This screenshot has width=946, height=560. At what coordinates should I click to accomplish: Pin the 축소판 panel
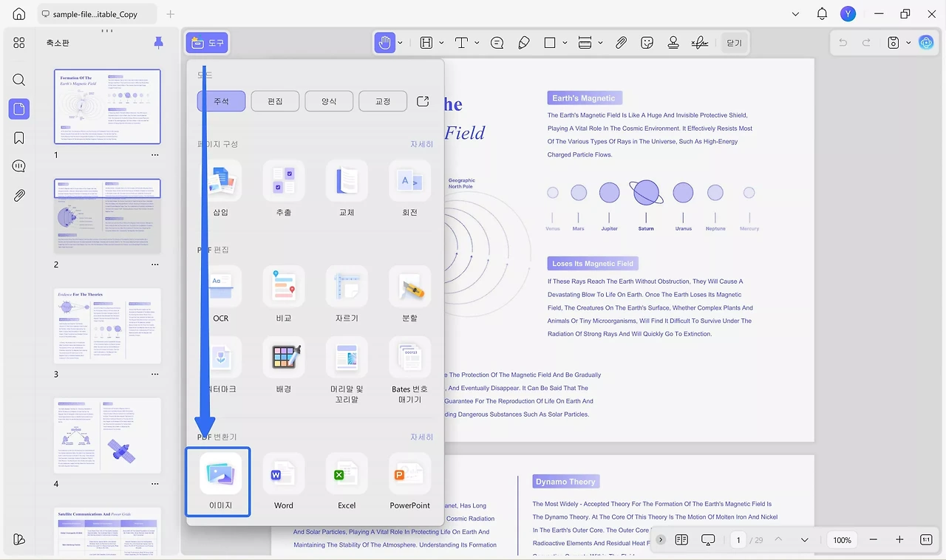point(158,43)
